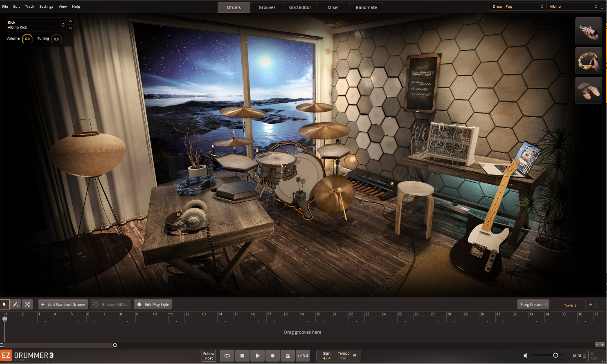607x364 pixels.
Task: Click the Replace MIDI button
Action: point(111,304)
